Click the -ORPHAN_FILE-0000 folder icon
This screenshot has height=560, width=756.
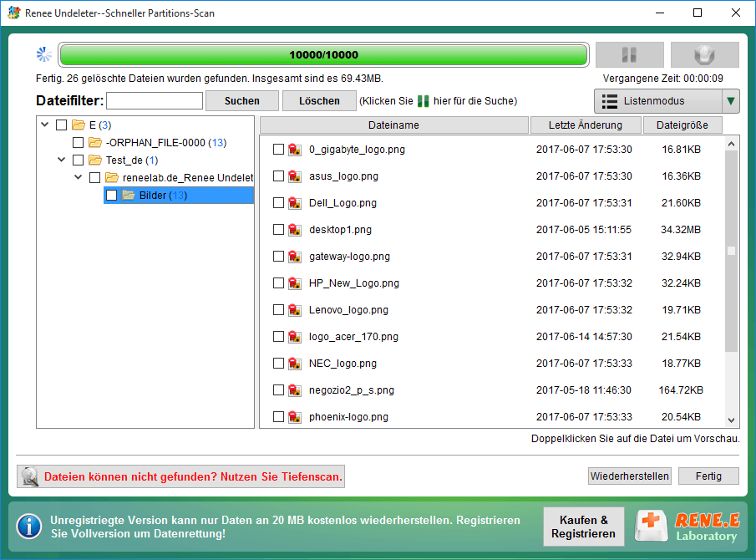pyautogui.click(x=95, y=142)
